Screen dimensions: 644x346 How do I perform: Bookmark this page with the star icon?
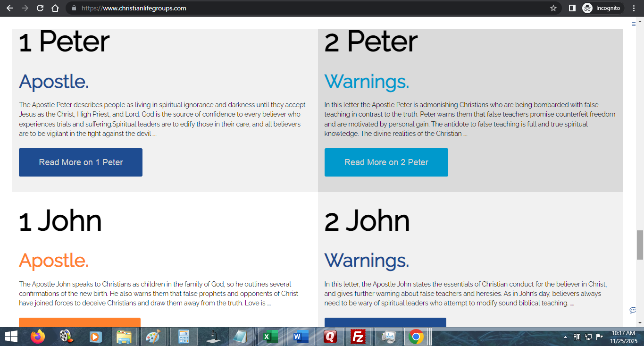tap(553, 8)
